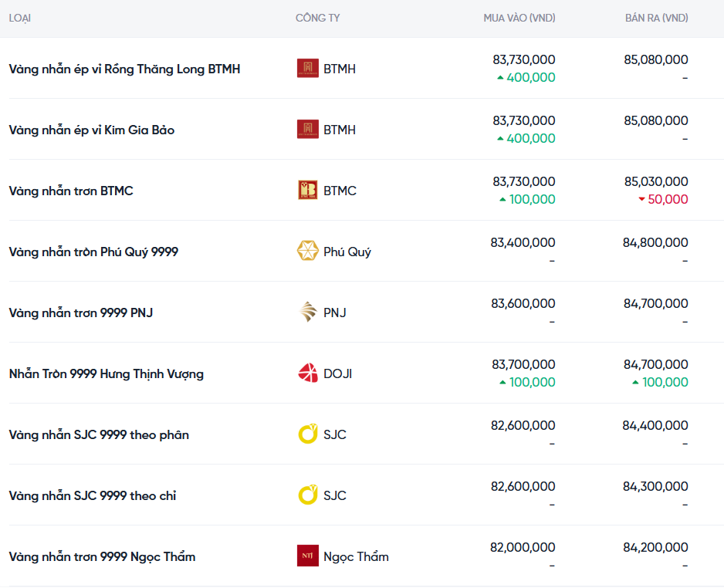724x588 pixels.
Task: Click green 400,000 increase in Kim Gia Bảo row
Action: click(x=526, y=138)
